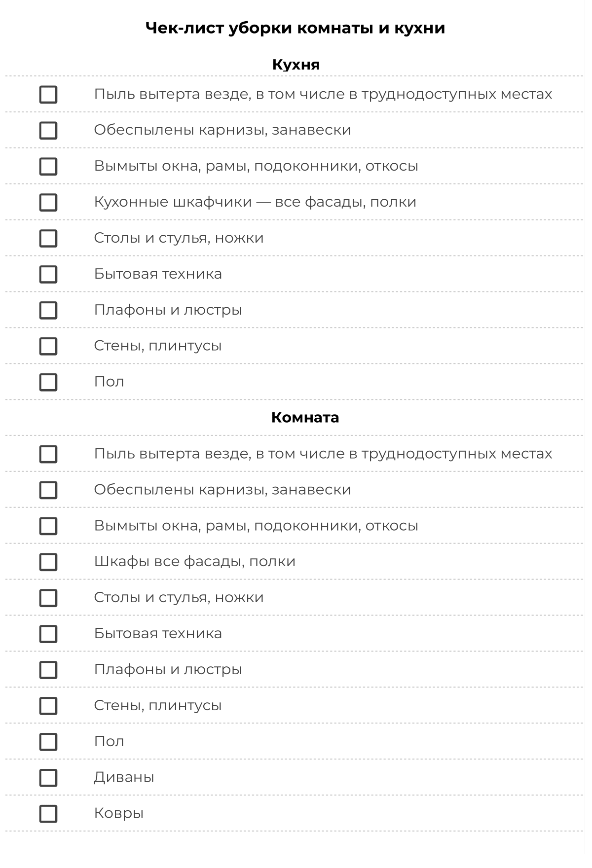
Task: Tick the 'Кухонные шкафчики' checkbox
Action: (48, 202)
